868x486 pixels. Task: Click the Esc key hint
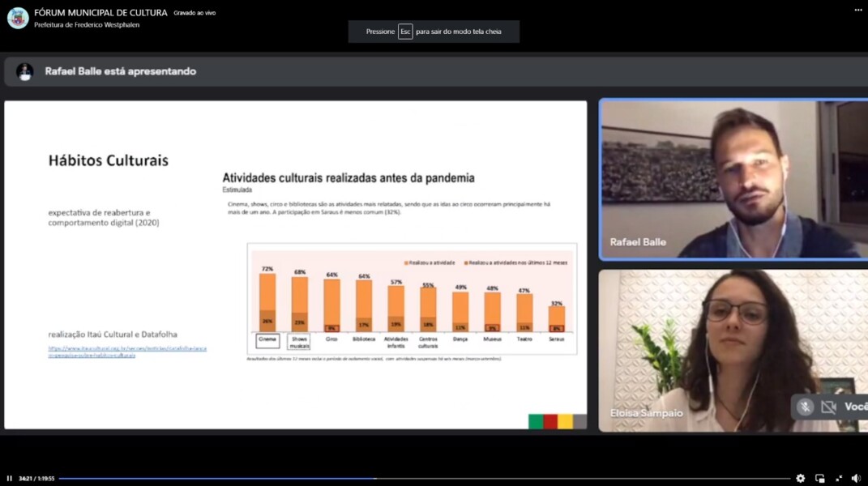405,32
